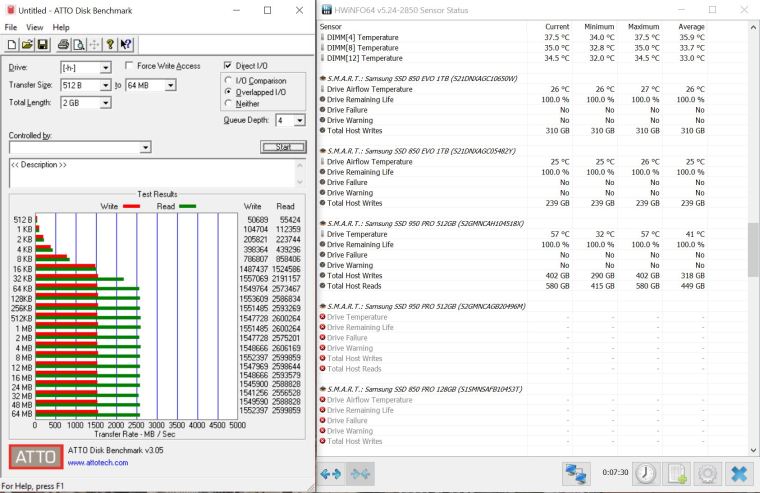Open the Queue Depth dropdown

[300, 120]
